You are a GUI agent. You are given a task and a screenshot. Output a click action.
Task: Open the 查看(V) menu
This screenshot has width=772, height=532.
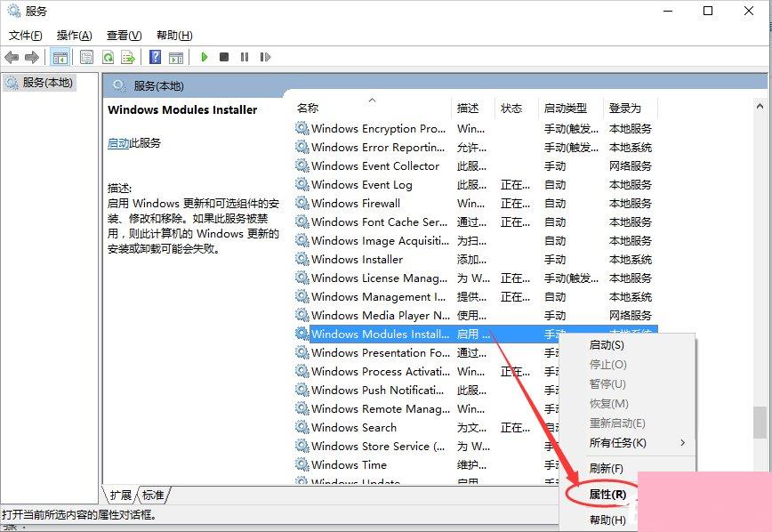[x=125, y=36]
